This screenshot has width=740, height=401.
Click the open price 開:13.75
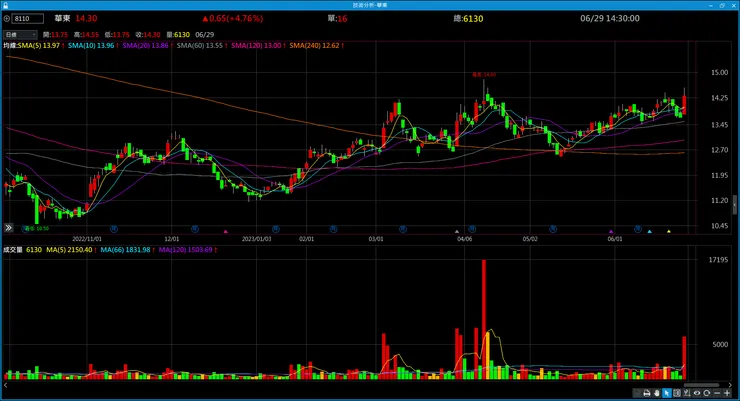point(55,34)
